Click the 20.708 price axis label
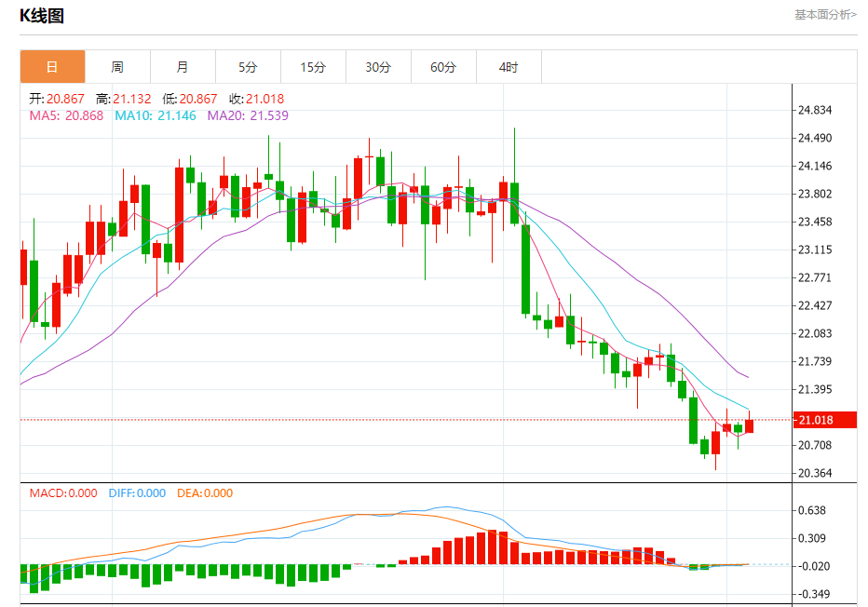This screenshot has height=607, width=868. (x=815, y=445)
